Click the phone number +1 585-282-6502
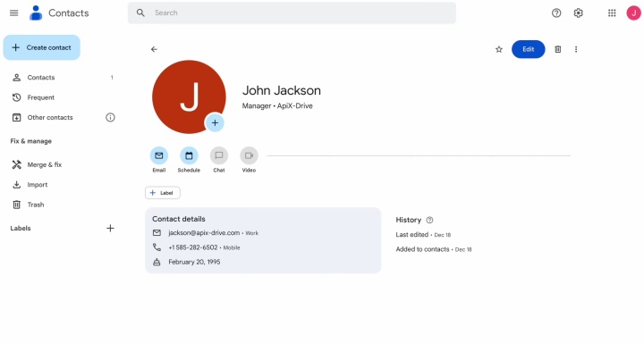 coord(193,247)
